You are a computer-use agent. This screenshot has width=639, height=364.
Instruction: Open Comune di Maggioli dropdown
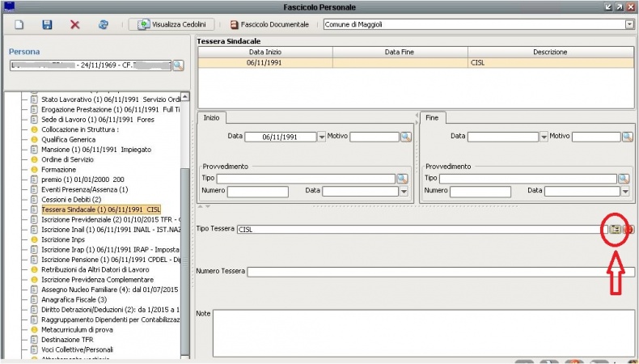coord(629,25)
